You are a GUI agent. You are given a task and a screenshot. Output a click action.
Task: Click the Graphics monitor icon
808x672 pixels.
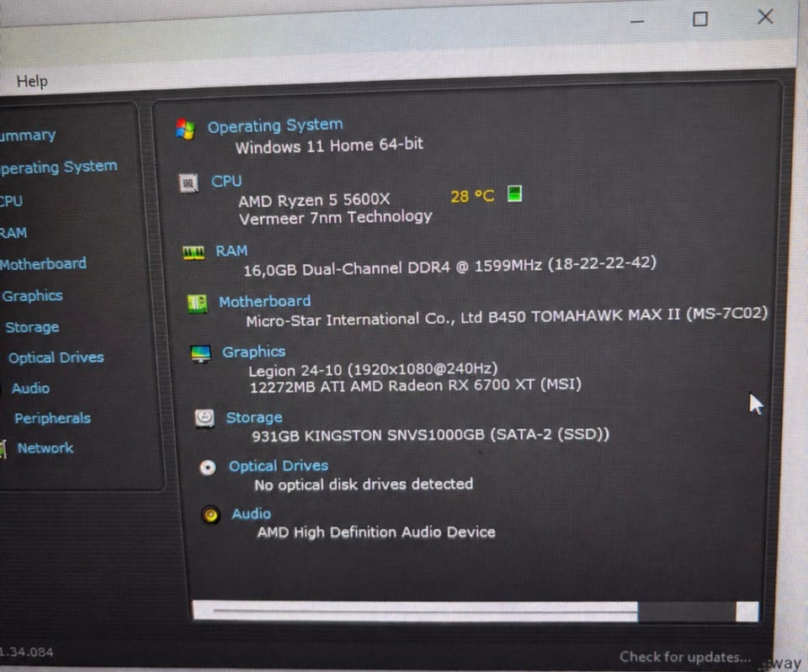point(201,354)
